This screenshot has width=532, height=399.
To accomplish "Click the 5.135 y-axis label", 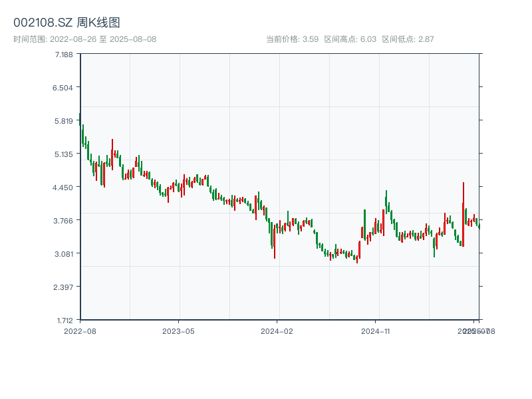I will tap(65, 154).
